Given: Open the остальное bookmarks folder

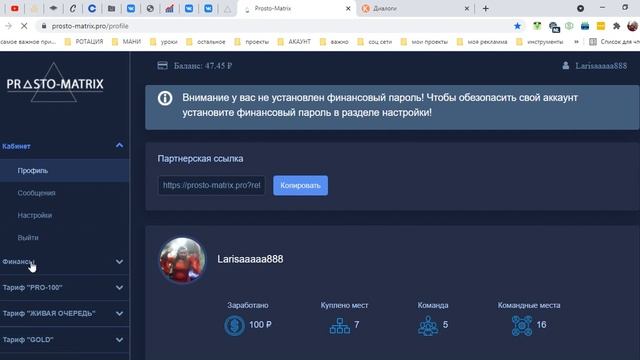Looking at the screenshot, I should point(205,42).
